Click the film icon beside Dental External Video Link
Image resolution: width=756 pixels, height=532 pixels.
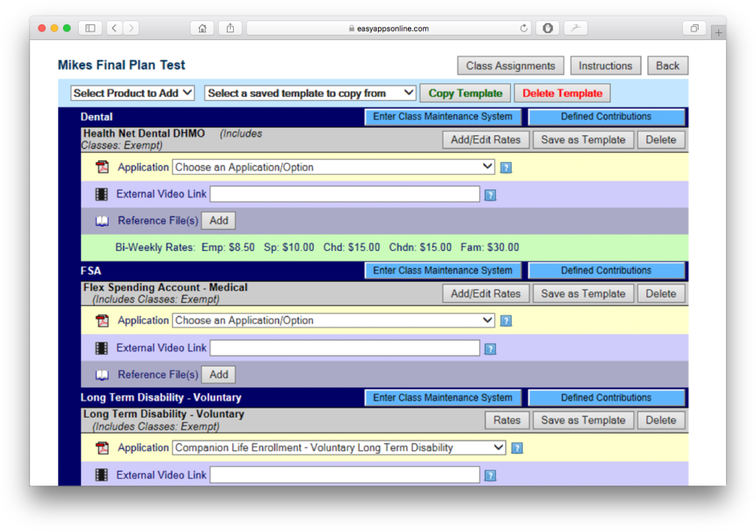click(102, 194)
